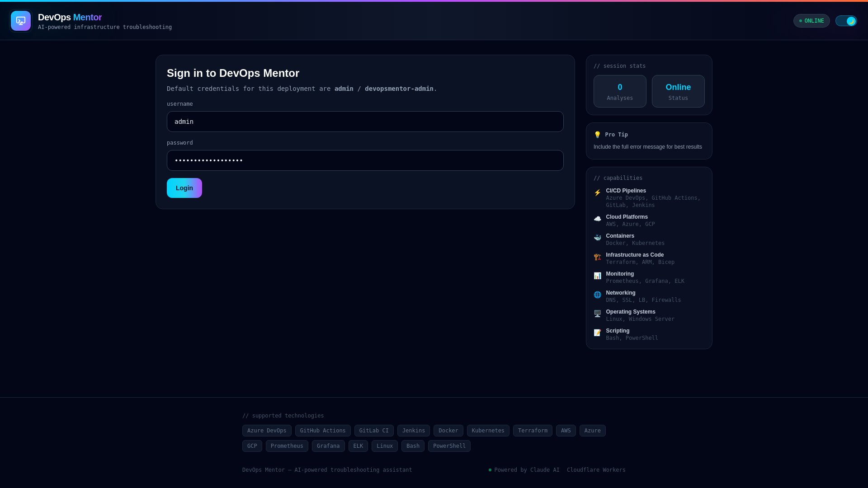Click the Networking globe icon
Image resolution: width=868 pixels, height=488 pixels.
pyautogui.click(x=597, y=295)
